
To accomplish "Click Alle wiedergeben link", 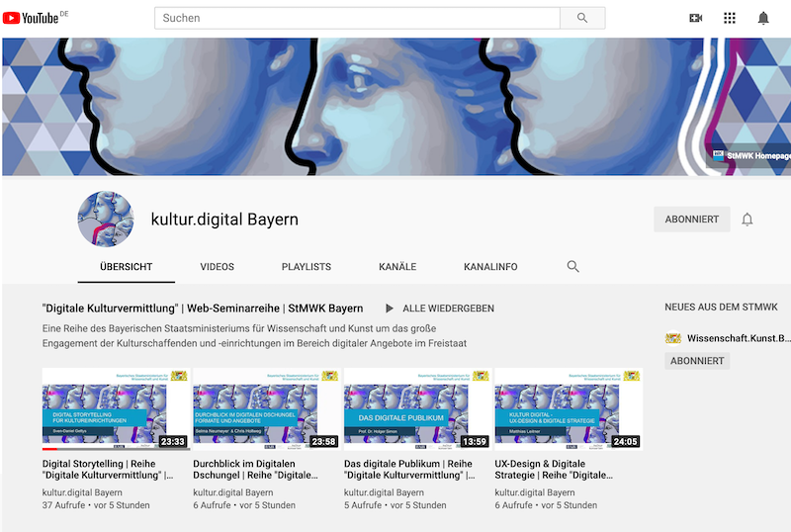I will click(x=448, y=309).
